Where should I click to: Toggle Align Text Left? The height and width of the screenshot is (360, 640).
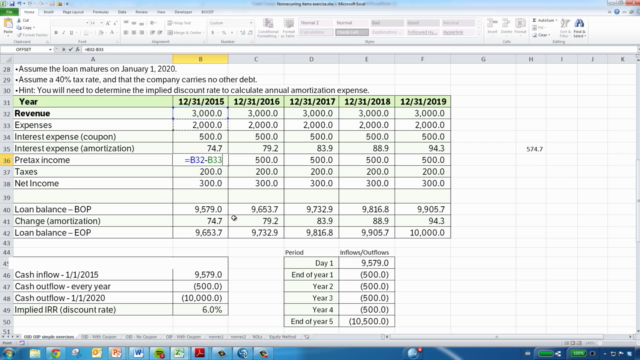point(126,33)
